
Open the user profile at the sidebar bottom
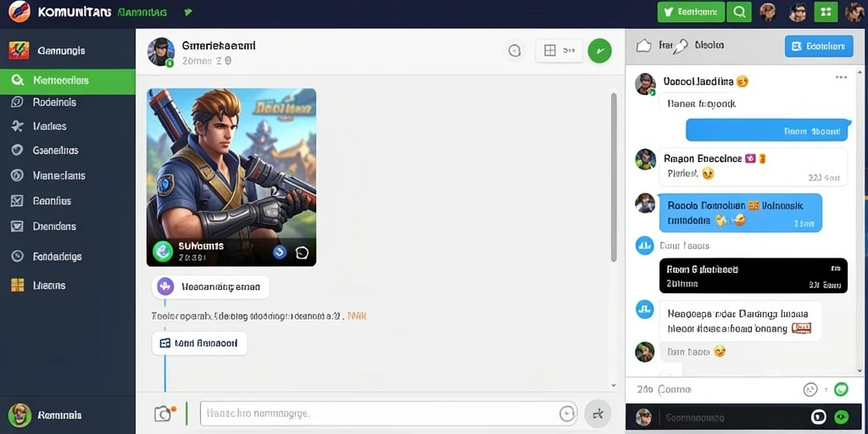tap(68, 415)
